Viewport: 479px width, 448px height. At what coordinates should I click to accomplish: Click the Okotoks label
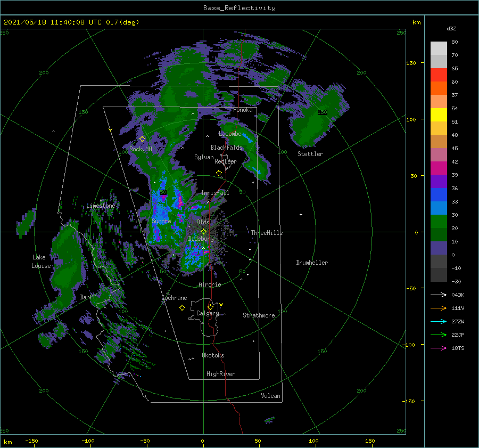213,355
